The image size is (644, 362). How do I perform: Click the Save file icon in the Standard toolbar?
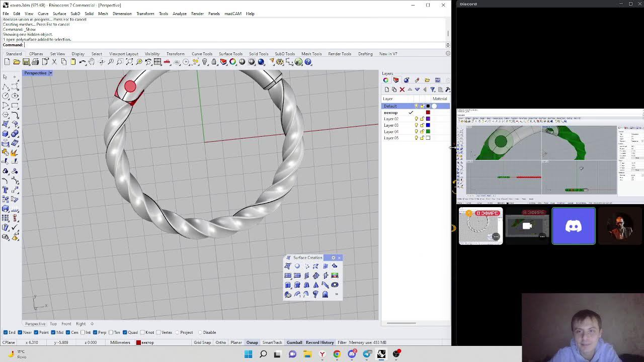(x=26, y=62)
